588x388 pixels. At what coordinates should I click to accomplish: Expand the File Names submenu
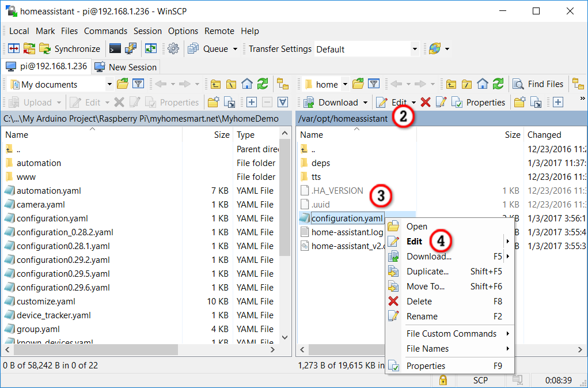tap(450, 349)
